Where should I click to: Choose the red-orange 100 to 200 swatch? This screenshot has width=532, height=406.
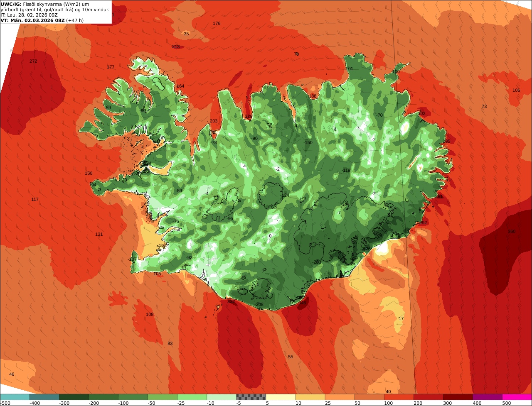tap(399, 397)
